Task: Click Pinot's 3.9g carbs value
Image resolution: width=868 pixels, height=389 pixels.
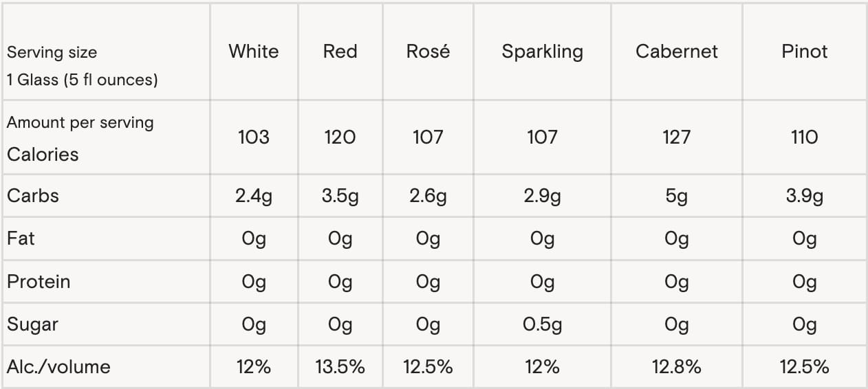Action: (x=804, y=197)
